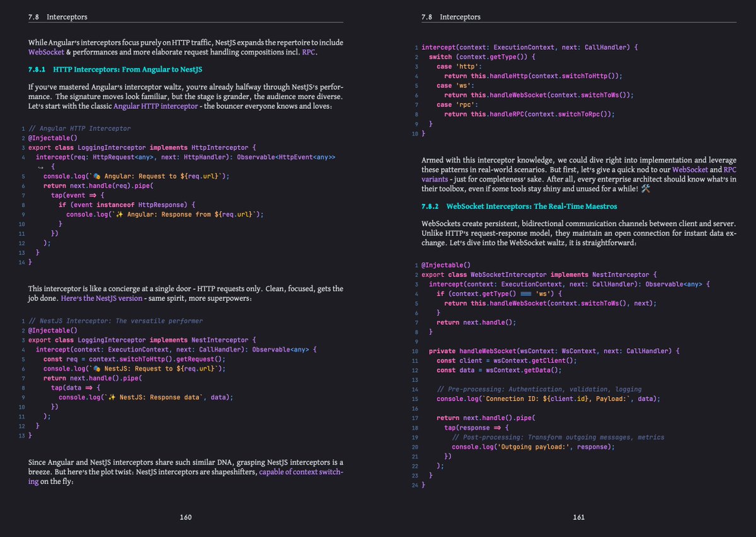The image size is (756, 537).
Task: Click page number 160
Action: click(x=186, y=517)
